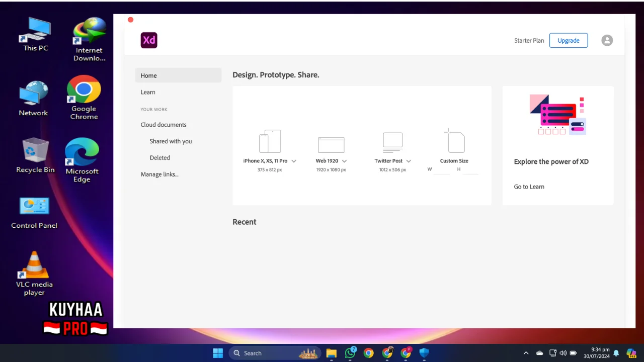Image resolution: width=644 pixels, height=362 pixels.
Task: Open Manage links in sidebar
Action: click(x=159, y=174)
